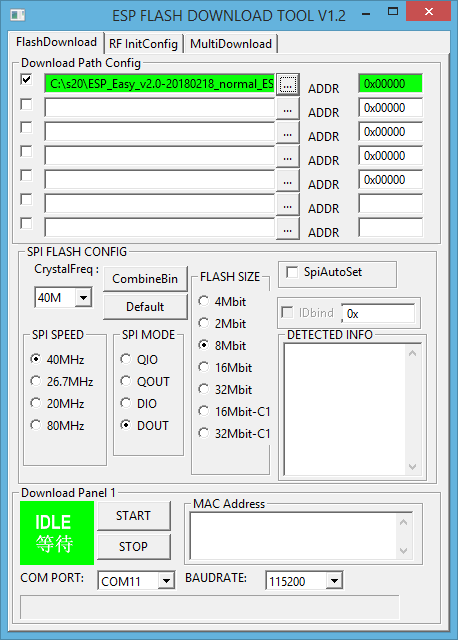The width and height of the screenshot is (458, 640).
Task: Click the STOP button
Action: 133,547
